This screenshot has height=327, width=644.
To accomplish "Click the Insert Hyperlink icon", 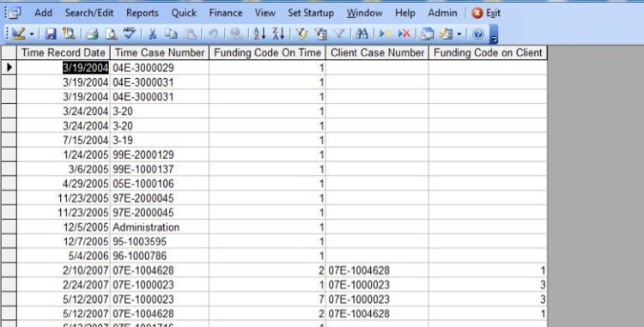I will (236, 33).
